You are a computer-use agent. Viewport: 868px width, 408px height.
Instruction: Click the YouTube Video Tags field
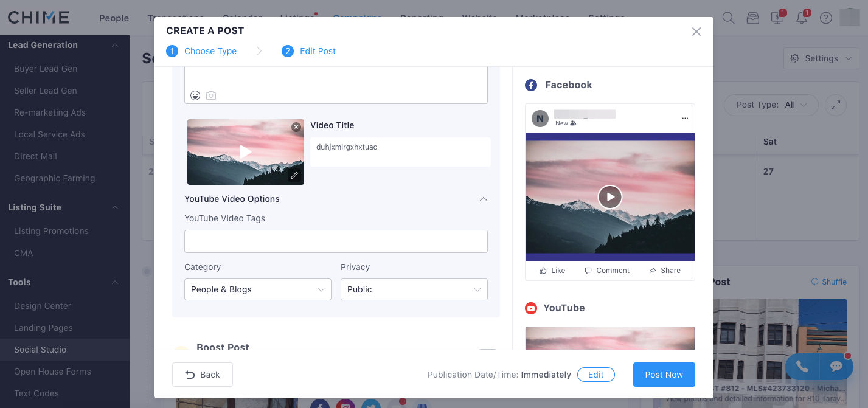[336, 241]
